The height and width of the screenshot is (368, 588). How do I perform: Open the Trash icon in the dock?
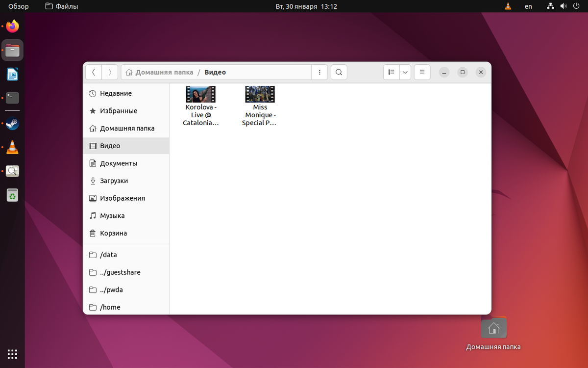pyautogui.click(x=13, y=195)
